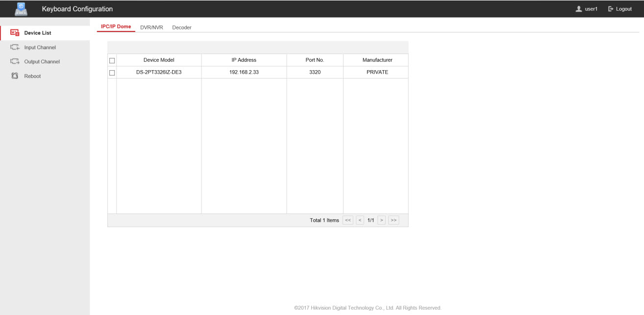This screenshot has height=315, width=644.
Task: Select the IPC/IP Dome tab
Action: tap(116, 26)
